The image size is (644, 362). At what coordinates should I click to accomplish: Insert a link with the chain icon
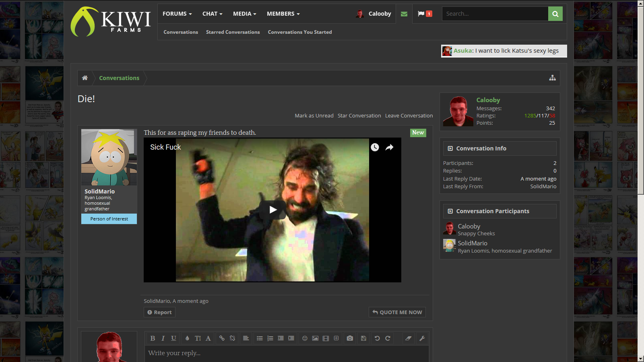222,338
